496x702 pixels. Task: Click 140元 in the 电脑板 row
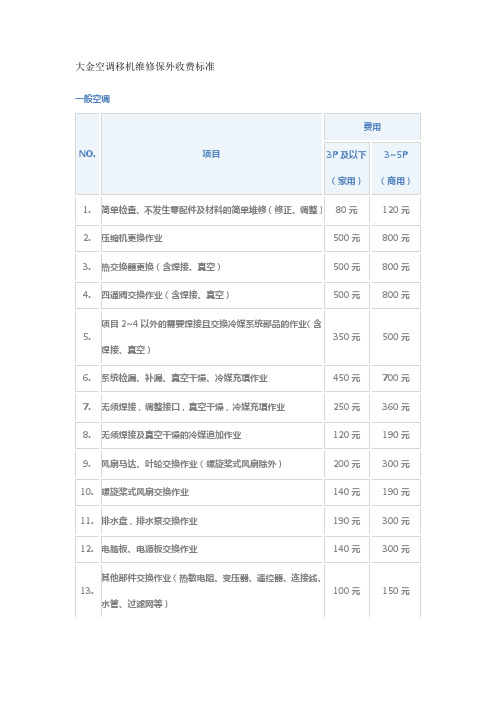coord(346,548)
